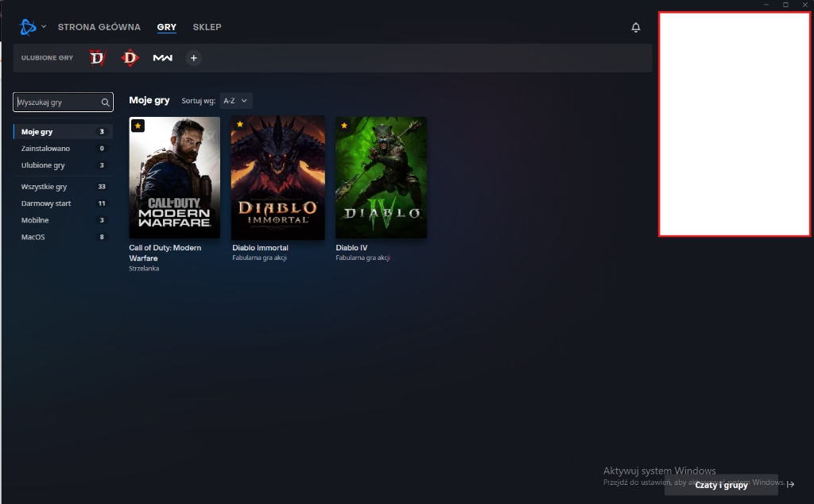
Task: Open Darmowy start category
Action: click(63, 204)
